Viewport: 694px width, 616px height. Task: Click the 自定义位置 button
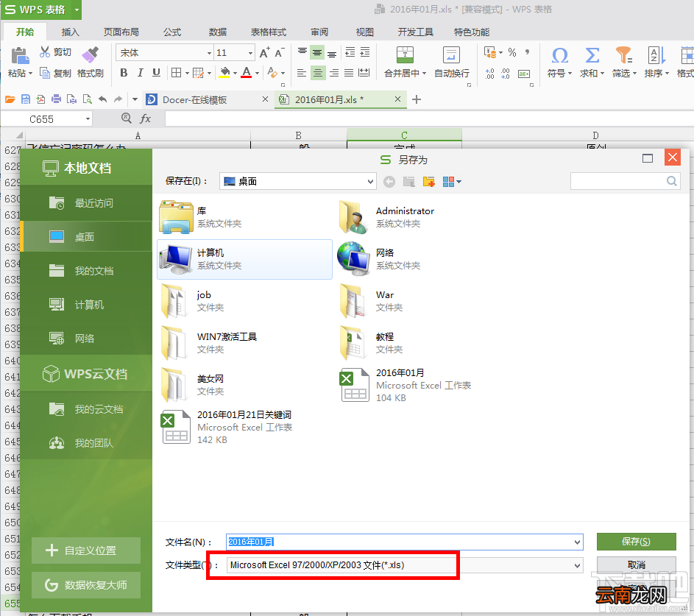[86, 550]
